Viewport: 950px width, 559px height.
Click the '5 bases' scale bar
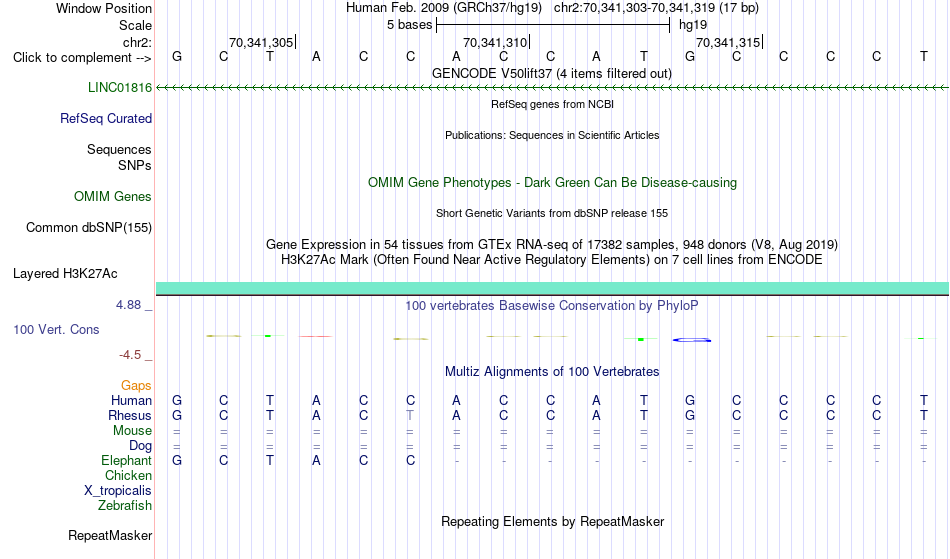pyautogui.click(x=553, y=25)
